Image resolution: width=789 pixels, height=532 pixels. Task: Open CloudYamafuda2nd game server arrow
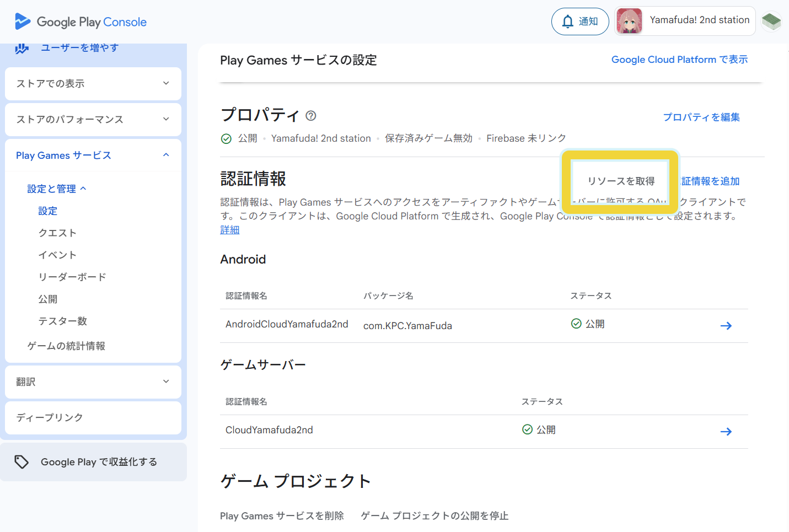point(726,432)
